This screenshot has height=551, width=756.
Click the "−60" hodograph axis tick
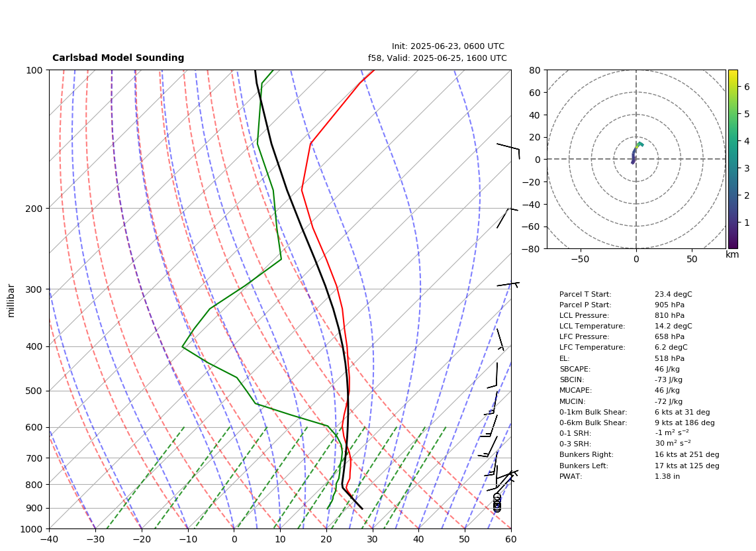532,226
